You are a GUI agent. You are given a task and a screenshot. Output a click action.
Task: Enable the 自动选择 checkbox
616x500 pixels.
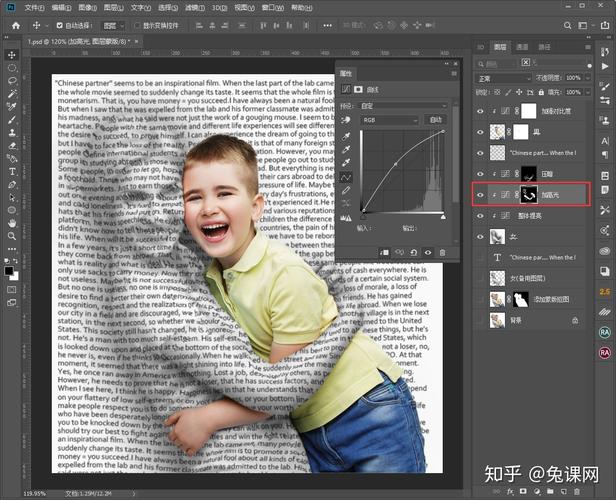(x=60, y=24)
